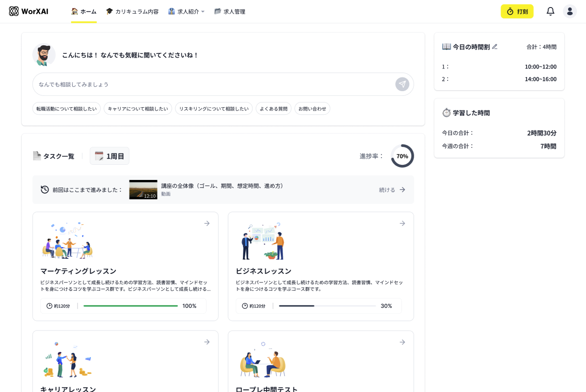Select お問い合わせ chip
This screenshot has height=392, width=586.
[312, 109]
